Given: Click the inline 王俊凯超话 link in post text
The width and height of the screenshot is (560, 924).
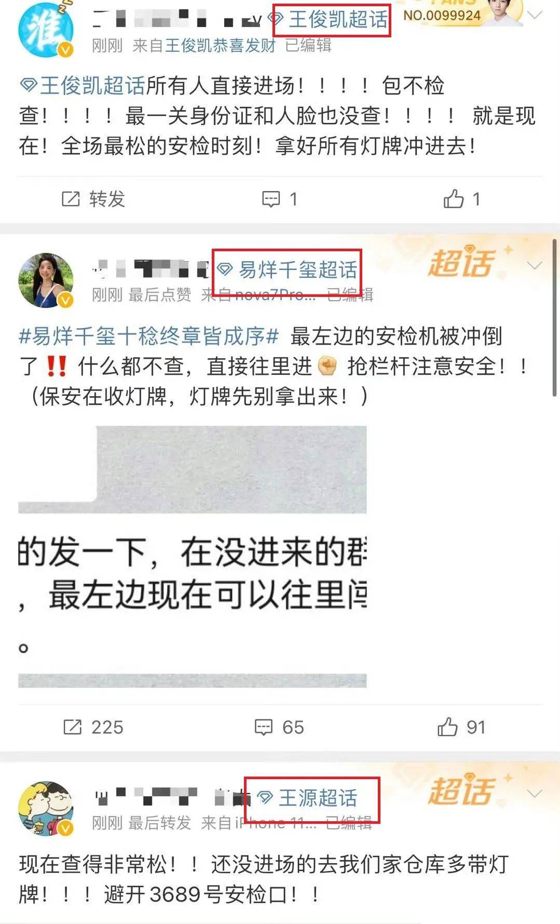Looking at the screenshot, I should click(83, 86).
